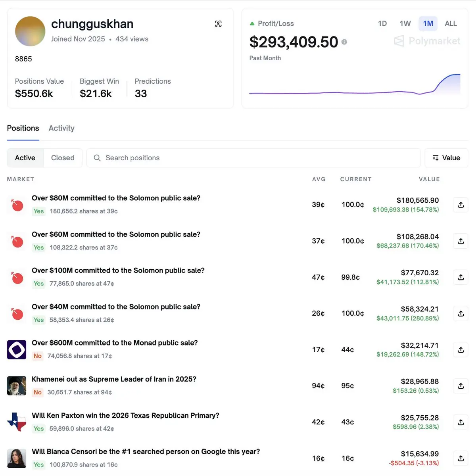
Task: Click the -$504.35 (-3.13%) loss text
Action: tap(414, 463)
